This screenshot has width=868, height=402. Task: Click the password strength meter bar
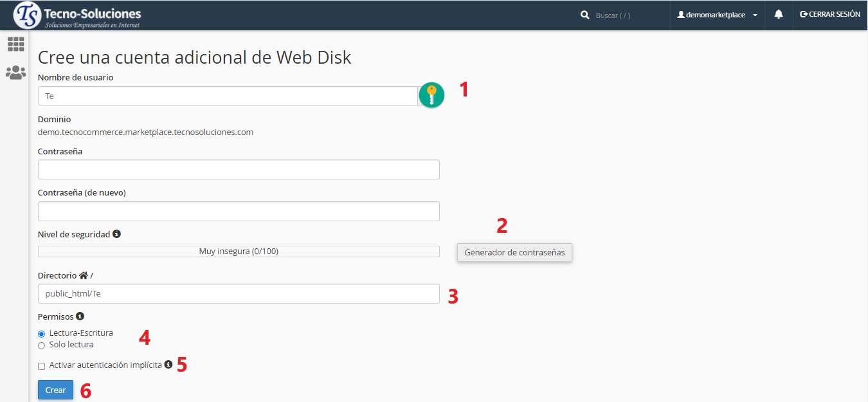tap(239, 251)
